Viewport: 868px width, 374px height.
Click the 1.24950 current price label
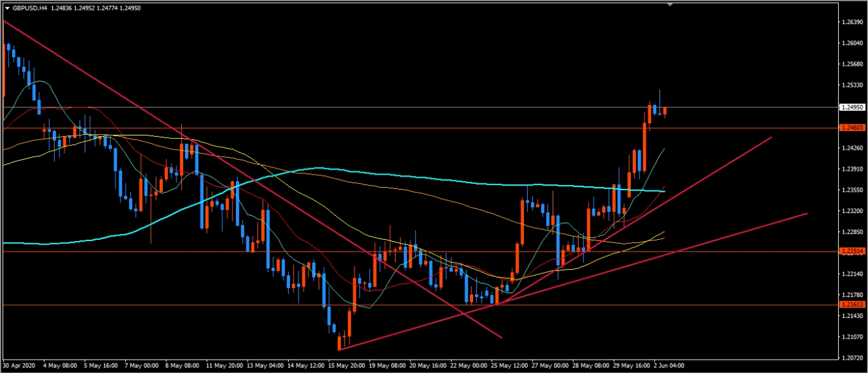click(853, 107)
